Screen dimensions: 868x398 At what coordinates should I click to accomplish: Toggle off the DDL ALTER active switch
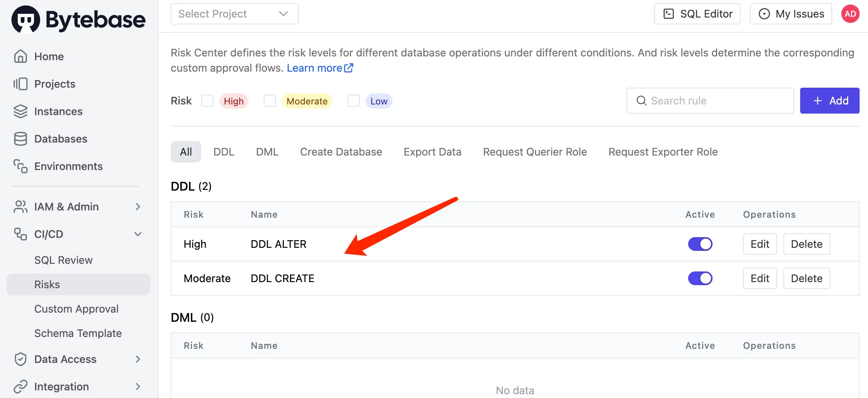tap(700, 244)
